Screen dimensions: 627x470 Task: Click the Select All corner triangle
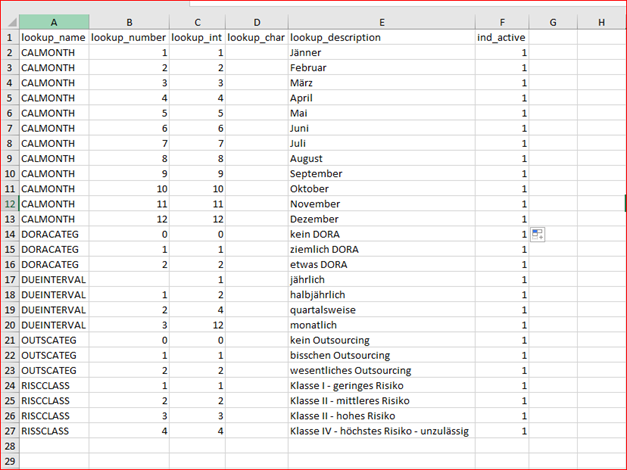(x=10, y=21)
